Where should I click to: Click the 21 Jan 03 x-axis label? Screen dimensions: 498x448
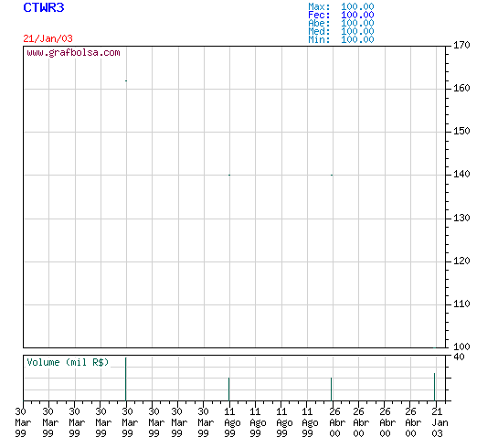[440, 422]
